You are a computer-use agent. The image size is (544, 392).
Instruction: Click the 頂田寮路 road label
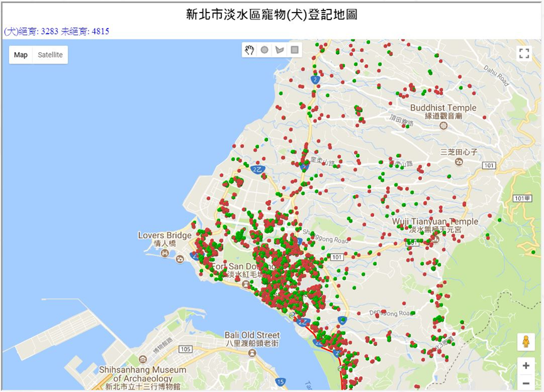[x=401, y=120]
